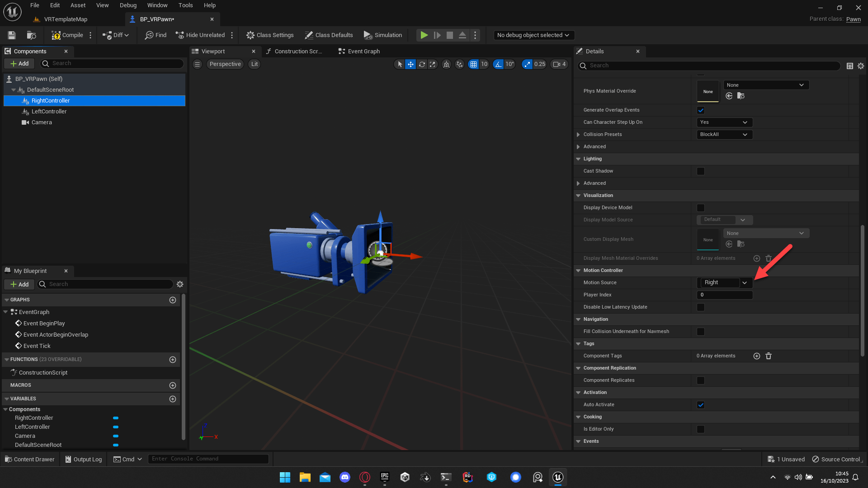868x488 pixels.
Task: Enable the Cast Shadow checkbox
Action: (x=701, y=171)
